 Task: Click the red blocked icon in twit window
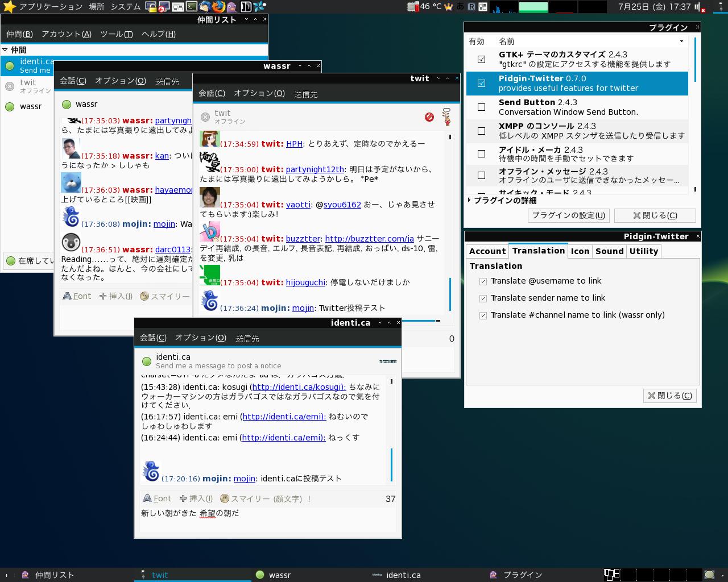(x=429, y=117)
